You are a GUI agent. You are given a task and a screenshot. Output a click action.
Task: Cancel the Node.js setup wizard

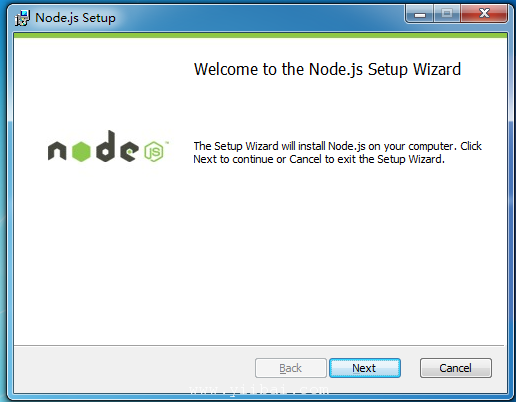click(456, 368)
